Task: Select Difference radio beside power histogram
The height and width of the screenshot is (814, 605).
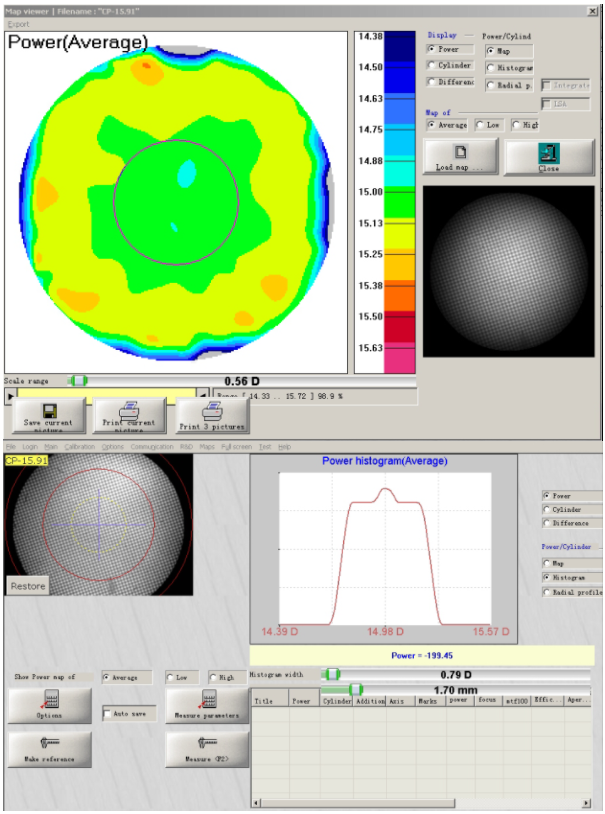Action: click(x=547, y=523)
